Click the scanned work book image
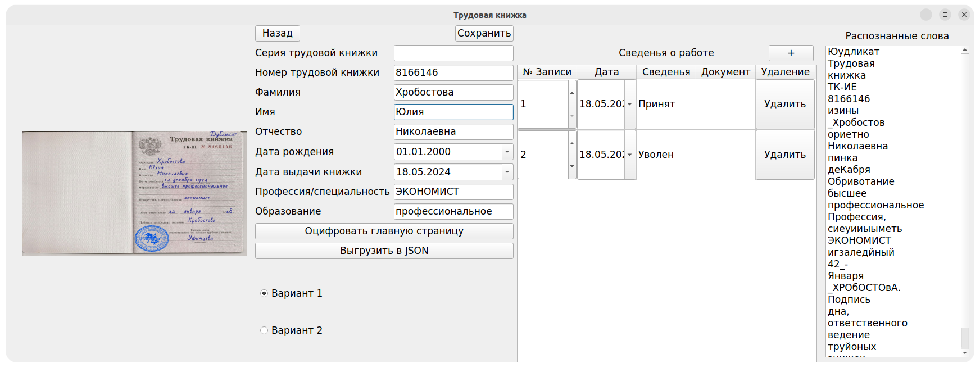 tap(134, 194)
